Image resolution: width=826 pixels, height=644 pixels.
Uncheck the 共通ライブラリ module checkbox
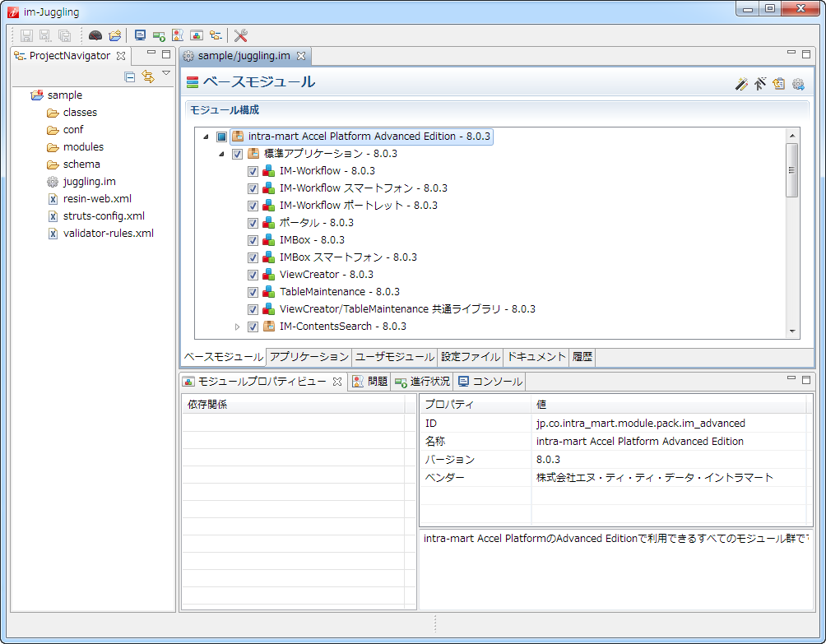pos(253,309)
